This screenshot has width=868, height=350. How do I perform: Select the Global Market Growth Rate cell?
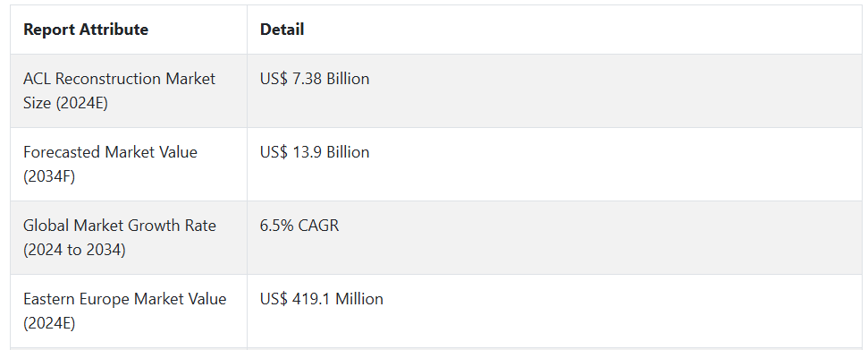click(x=129, y=237)
